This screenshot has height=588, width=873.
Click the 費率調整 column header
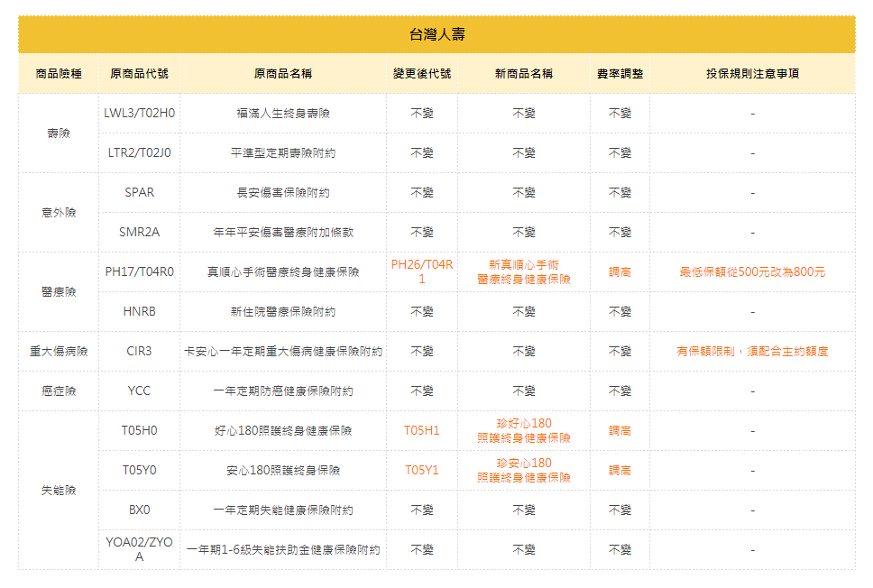coord(620,74)
